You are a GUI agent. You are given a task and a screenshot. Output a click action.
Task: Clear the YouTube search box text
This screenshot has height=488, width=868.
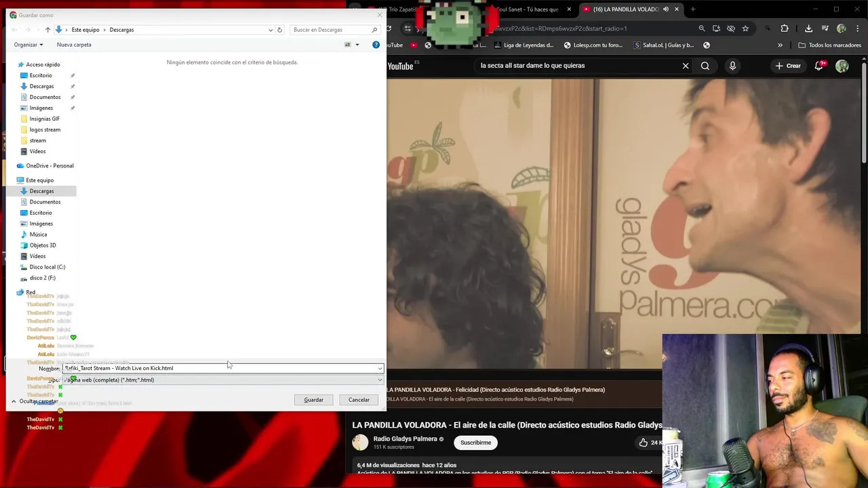tap(686, 66)
